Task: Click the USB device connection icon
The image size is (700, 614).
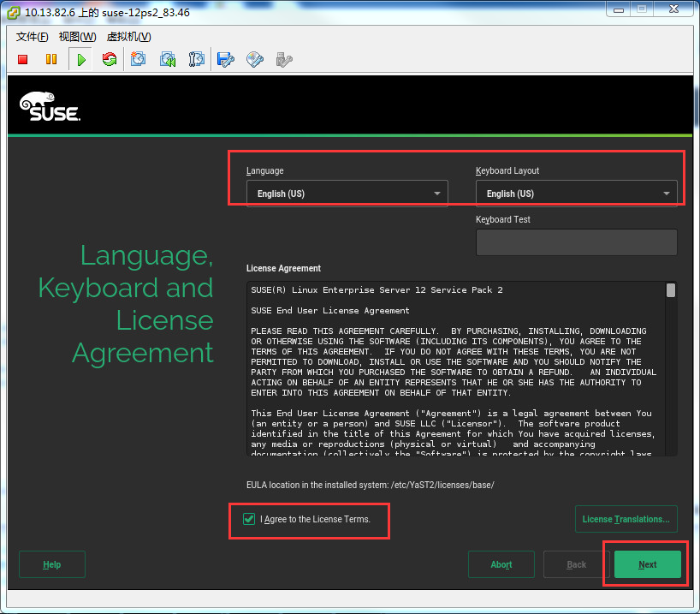Action: (284, 59)
